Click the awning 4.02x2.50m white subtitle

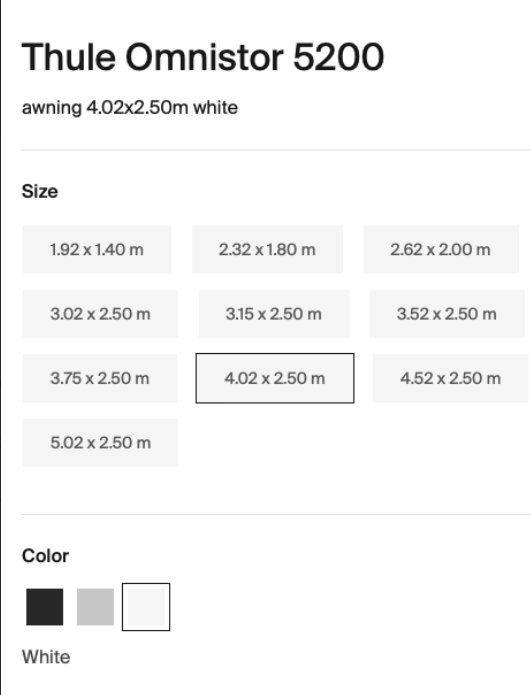click(130, 108)
